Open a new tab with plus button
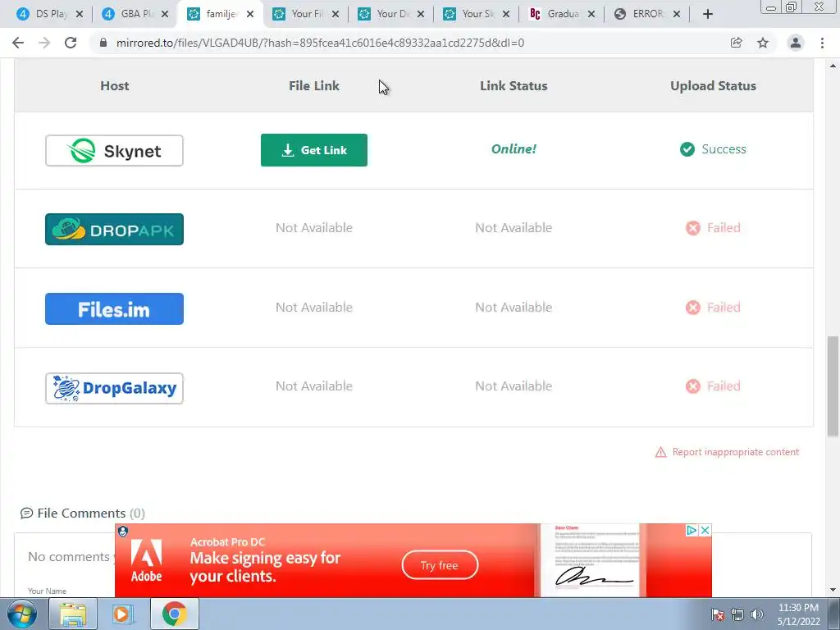The image size is (840, 630). tap(708, 14)
